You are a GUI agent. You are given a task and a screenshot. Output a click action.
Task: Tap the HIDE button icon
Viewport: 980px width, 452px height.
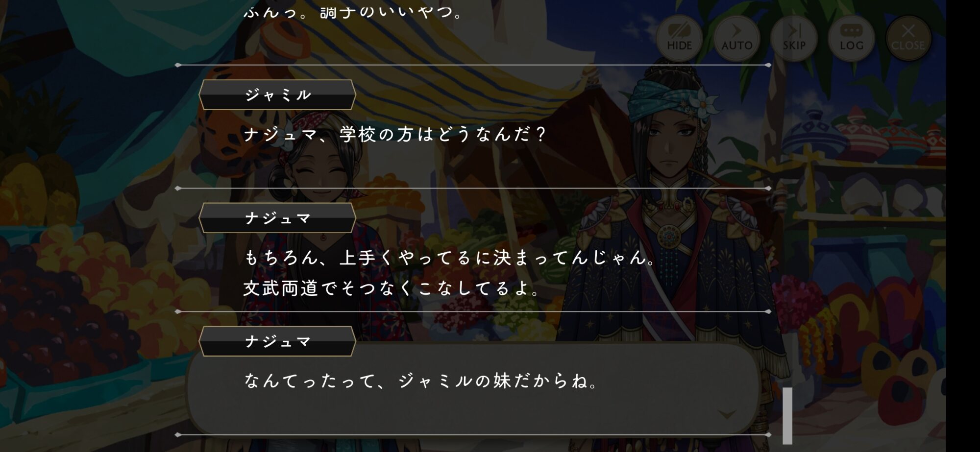[679, 38]
